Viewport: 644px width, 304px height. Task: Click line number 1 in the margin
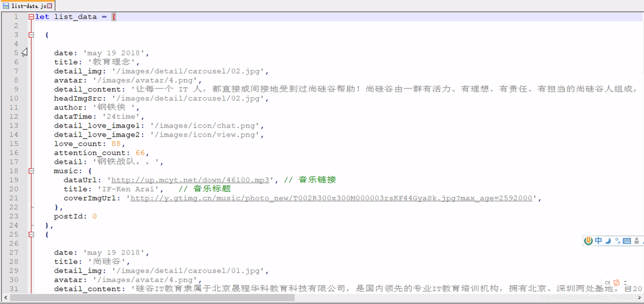tap(16, 17)
